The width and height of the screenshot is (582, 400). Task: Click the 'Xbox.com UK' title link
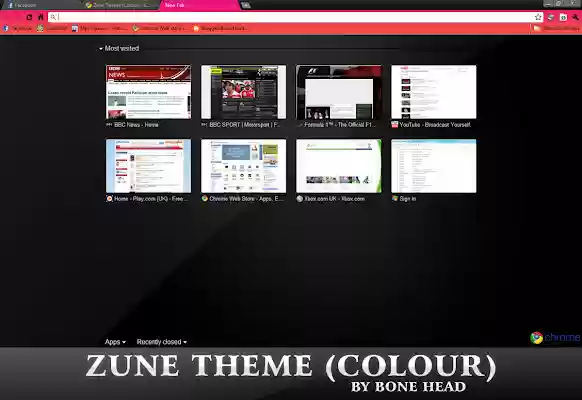(x=334, y=199)
